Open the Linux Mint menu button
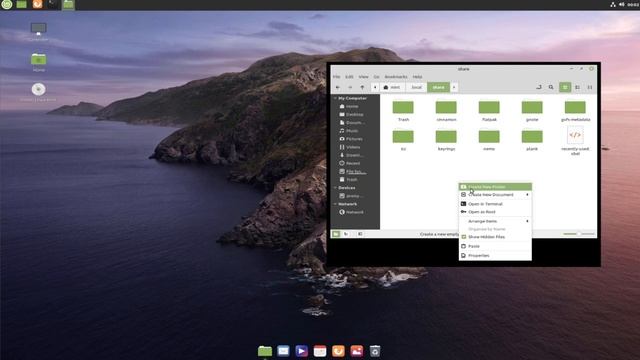The width and height of the screenshot is (640, 360). [x=7, y=4]
